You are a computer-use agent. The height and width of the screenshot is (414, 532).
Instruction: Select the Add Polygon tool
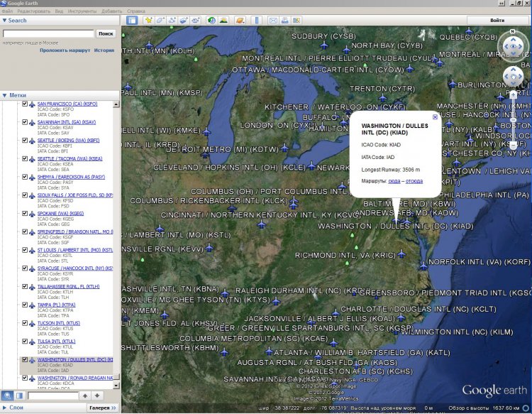(x=160, y=21)
